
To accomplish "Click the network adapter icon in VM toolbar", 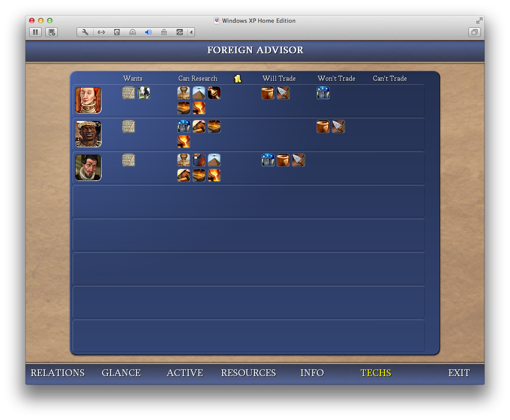I will (101, 32).
